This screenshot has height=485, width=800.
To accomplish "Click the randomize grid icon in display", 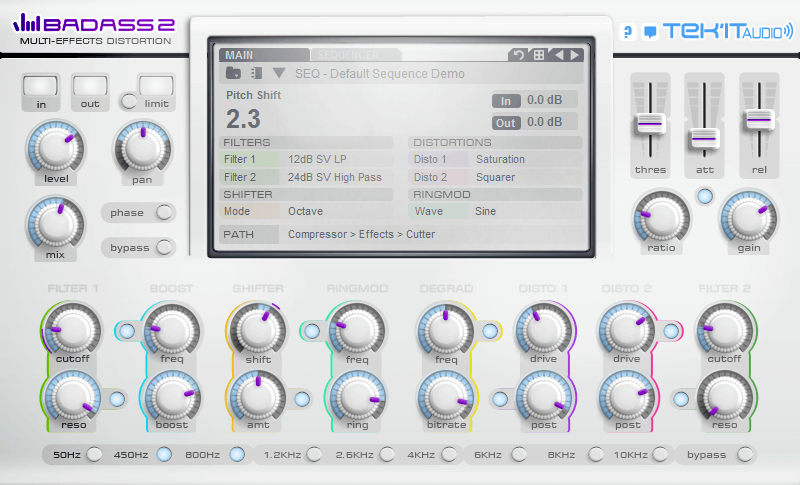I will (539, 55).
